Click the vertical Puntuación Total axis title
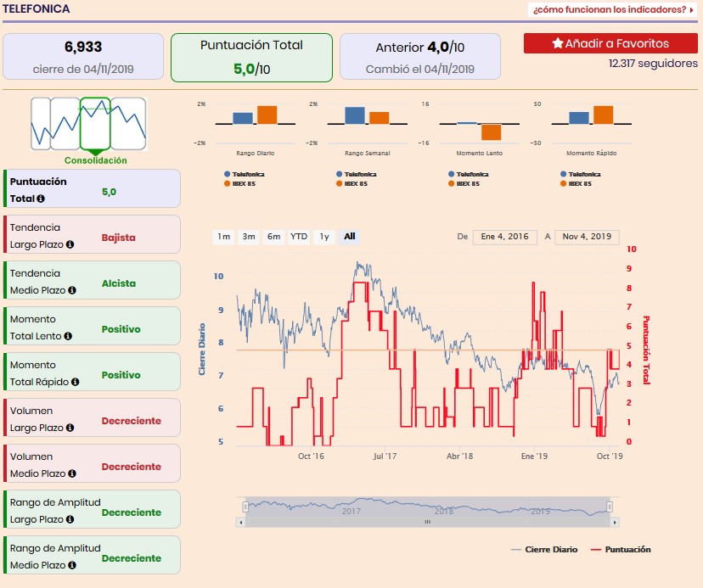This screenshot has width=703, height=588. 646,350
